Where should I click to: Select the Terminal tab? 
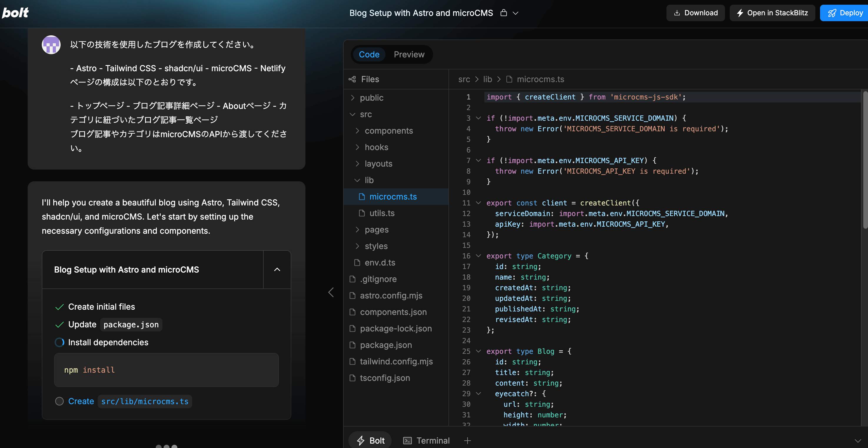[x=427, y=441]
